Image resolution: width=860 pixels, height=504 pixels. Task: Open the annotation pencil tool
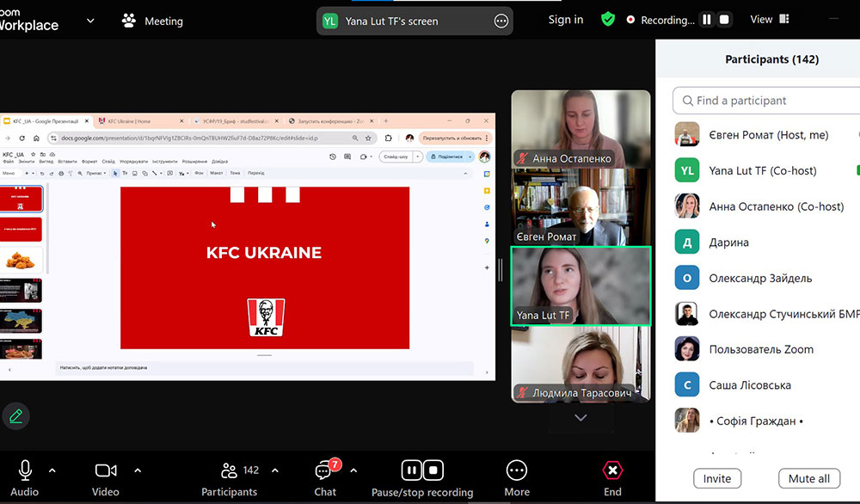click(15, 416)
